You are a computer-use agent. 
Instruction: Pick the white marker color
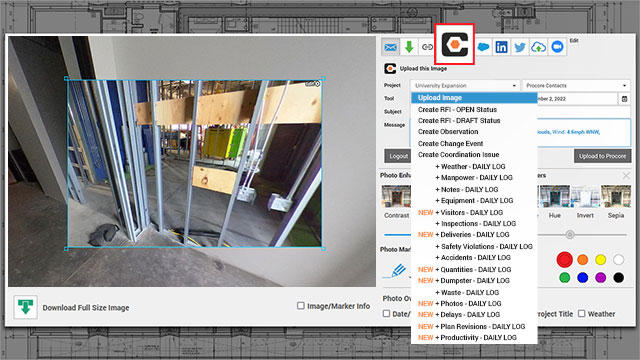coord(618,259)
